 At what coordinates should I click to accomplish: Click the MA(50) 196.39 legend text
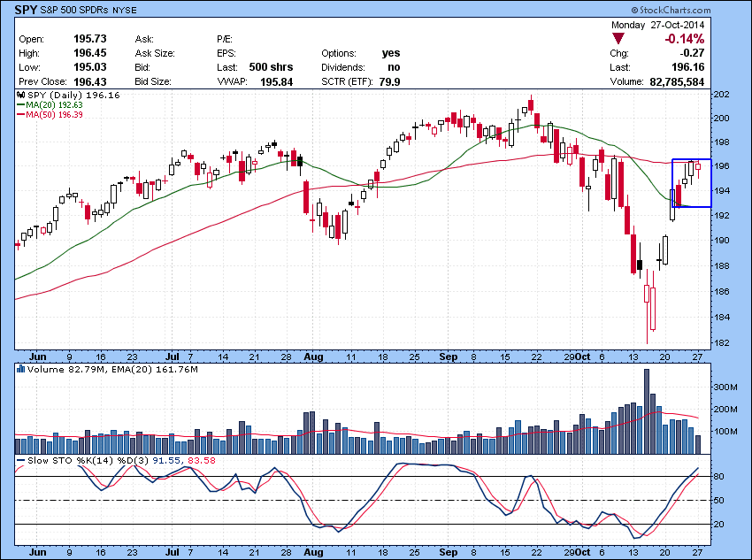pos(54,115)
